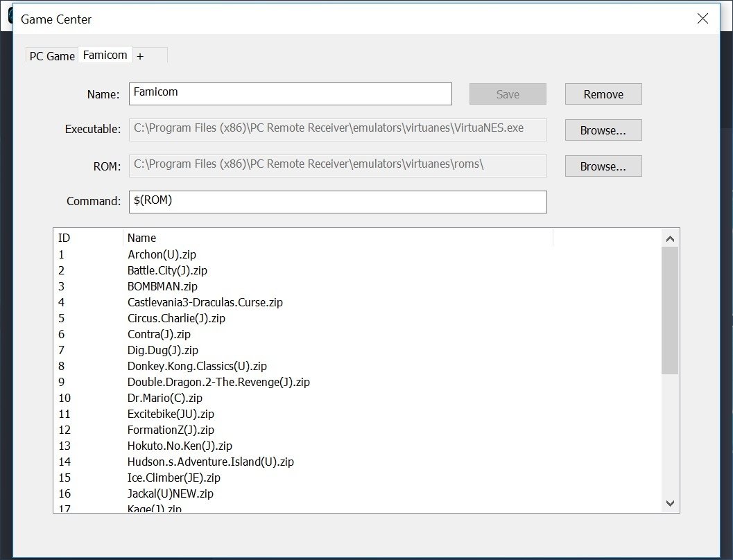Select the Famicom tab
Screen dimensions: 733x560
click(105, 55)
